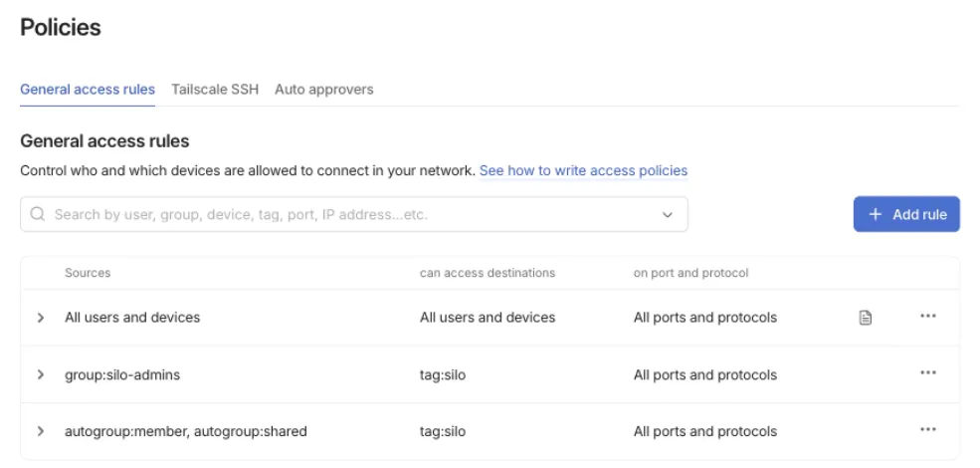Open the note icon on All users row
This screenshot has width=980, height=468.
(x=865, y=318)
